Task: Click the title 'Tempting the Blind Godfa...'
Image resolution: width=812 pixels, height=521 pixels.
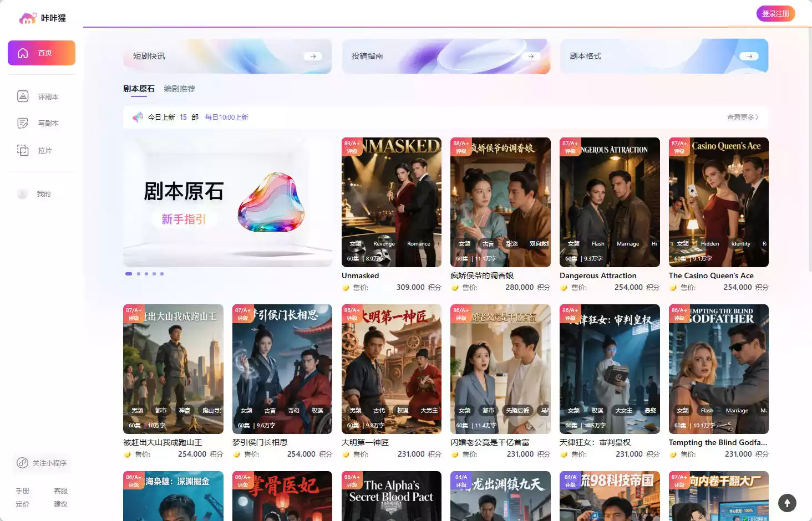Action: tap(718, 442)
